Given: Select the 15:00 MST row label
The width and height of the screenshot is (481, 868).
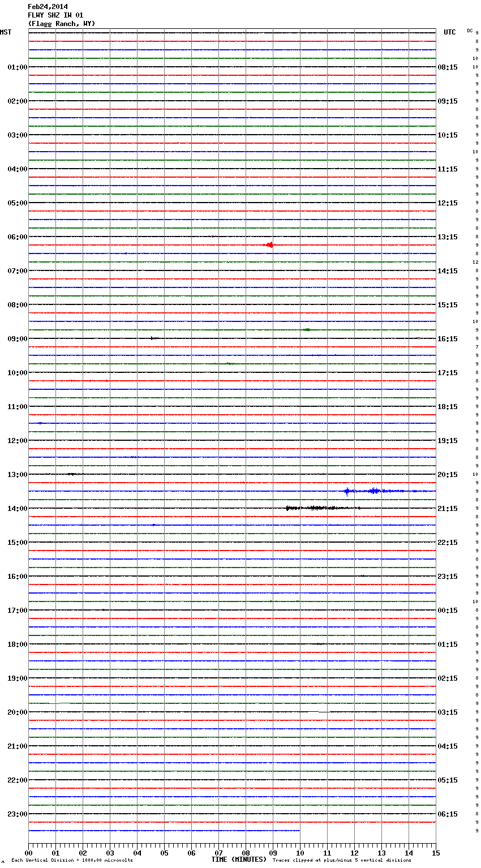Looking at the screenshot, I should [17, 543].
